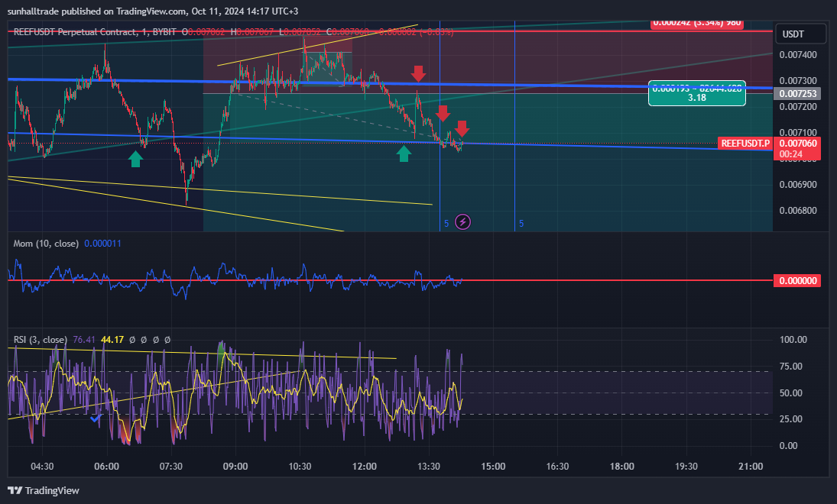Click the 16:30 time axis label

point(557,467)
